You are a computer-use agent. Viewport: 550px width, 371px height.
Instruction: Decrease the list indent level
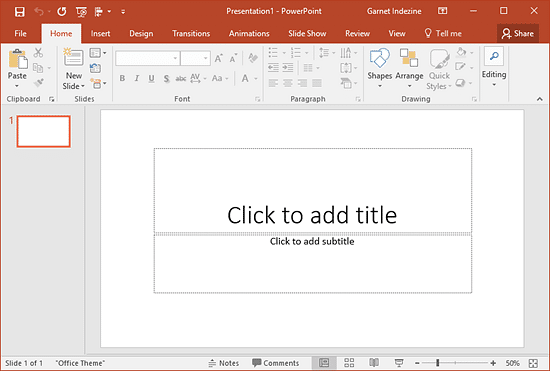(x=273, y=67)
